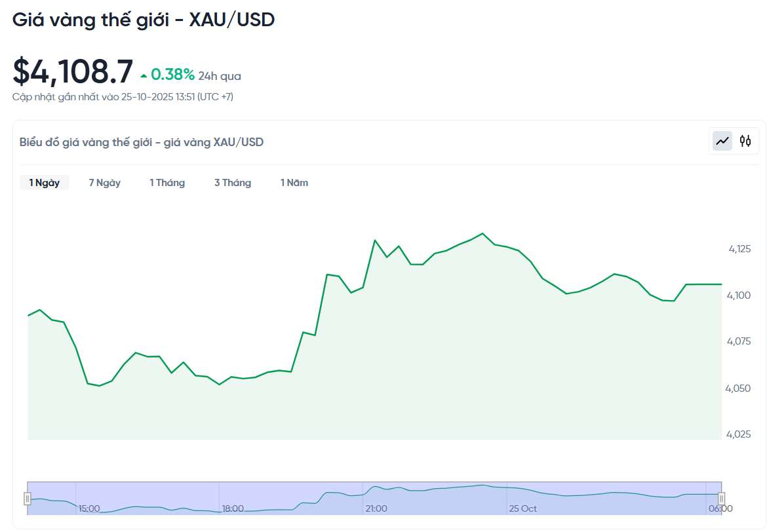Viewport: 767px width, 532px height.
Task: Switch to candlestick chart view icon
Action: 745,141
